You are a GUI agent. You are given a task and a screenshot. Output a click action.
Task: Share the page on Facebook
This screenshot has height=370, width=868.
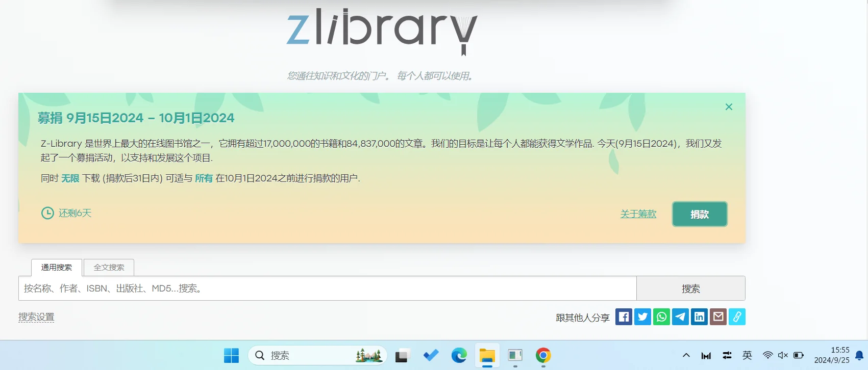624,317
